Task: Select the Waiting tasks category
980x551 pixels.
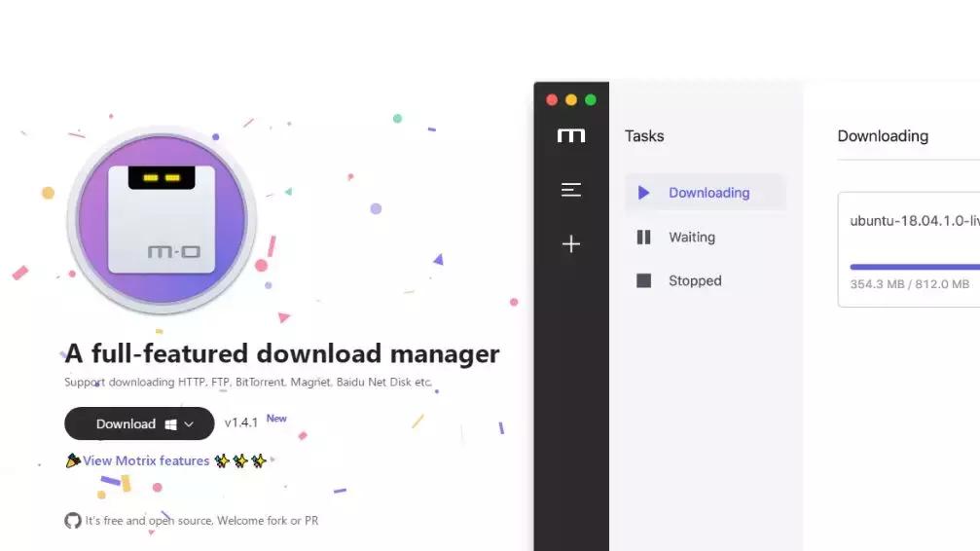Action: click(x=691, y=238)
